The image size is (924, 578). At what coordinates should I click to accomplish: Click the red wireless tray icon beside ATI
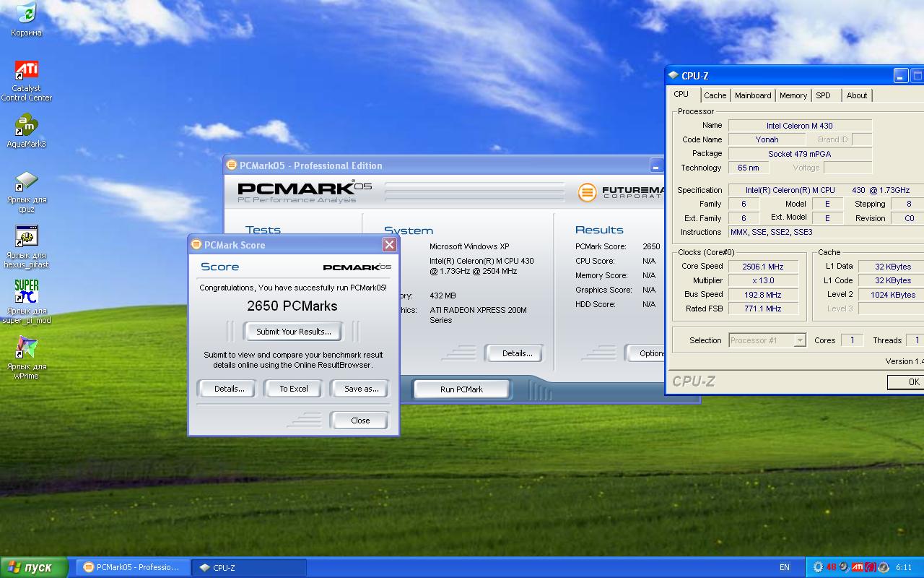871,567
